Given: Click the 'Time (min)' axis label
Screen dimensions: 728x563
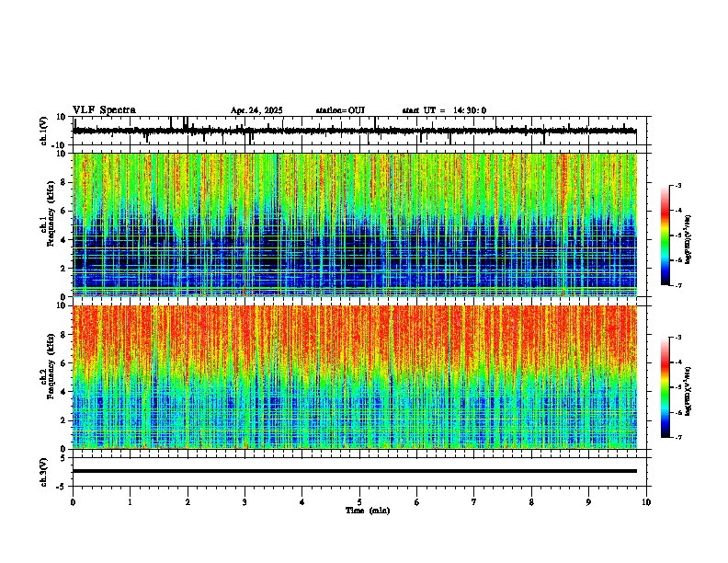Looking at the screenshot, I should point(368,511).
